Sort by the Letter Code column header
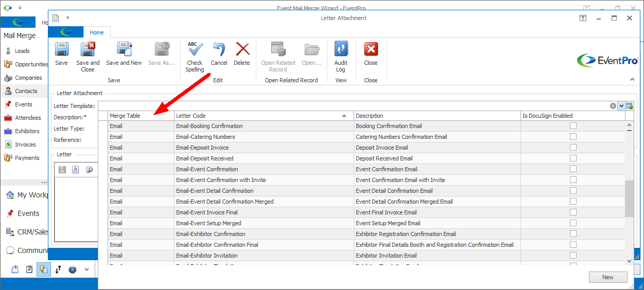Viewport: 644px width, 290px height. (x=264, y=116)
